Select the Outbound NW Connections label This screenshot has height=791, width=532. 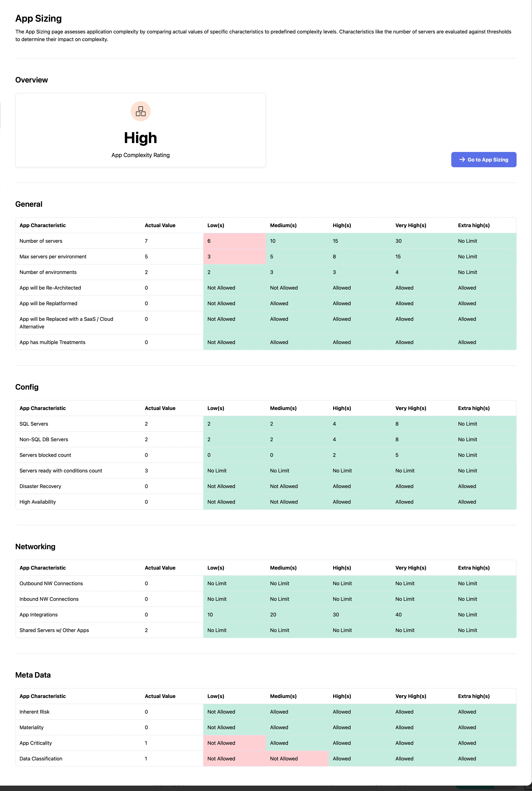pyautogui.click(x=51, y=583)
